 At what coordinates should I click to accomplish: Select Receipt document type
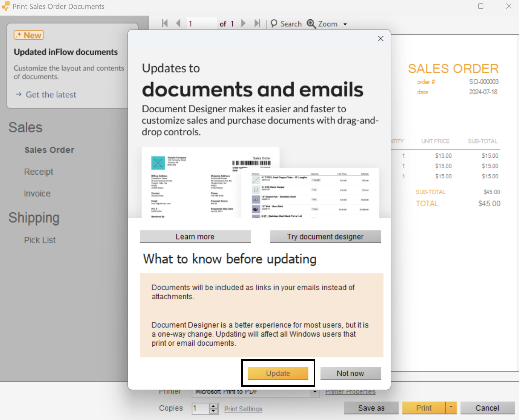tap(39, 171)
